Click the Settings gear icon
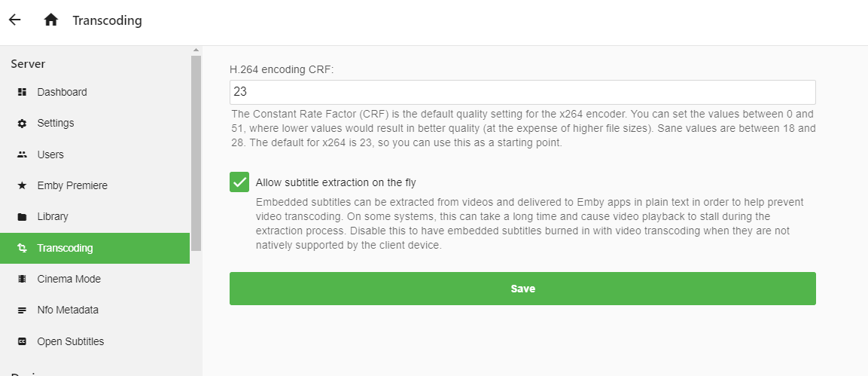The height and width of the screenshot is (376, 868). (22, 124)
